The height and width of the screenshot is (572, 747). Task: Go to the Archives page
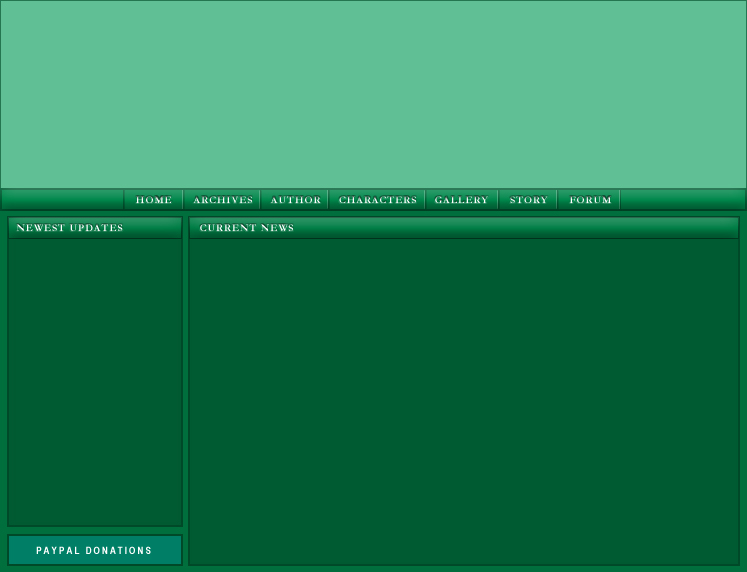222,200
